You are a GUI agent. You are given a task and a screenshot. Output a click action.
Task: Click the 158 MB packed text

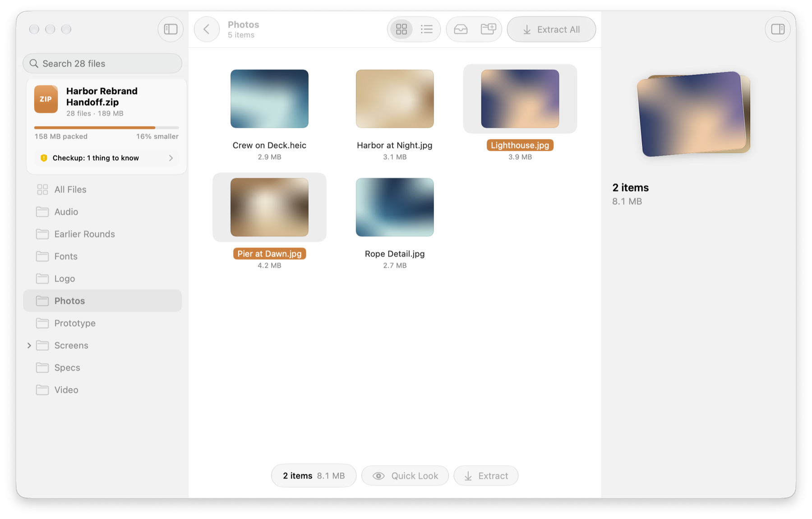pyautogui.click(x=61, y=136)
